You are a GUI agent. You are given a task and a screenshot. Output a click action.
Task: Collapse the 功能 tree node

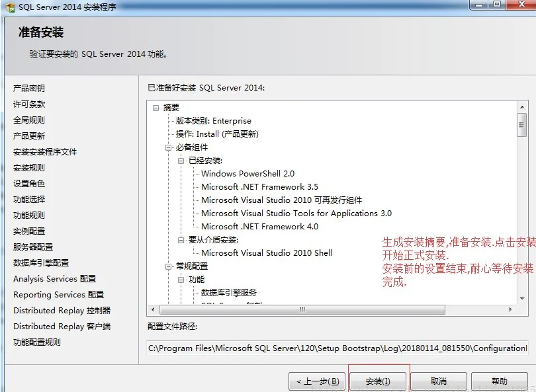point(181,280)
